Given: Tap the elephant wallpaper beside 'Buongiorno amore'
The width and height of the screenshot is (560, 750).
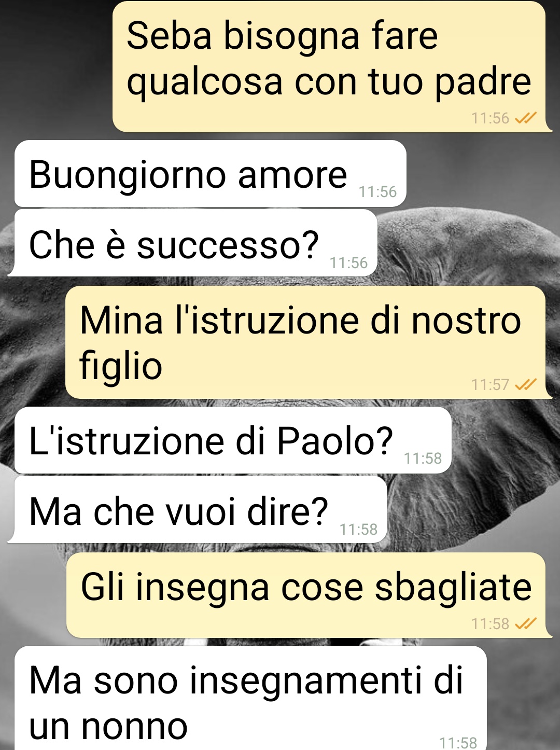Looking at the screenshot, I should [x=482, y=174].
